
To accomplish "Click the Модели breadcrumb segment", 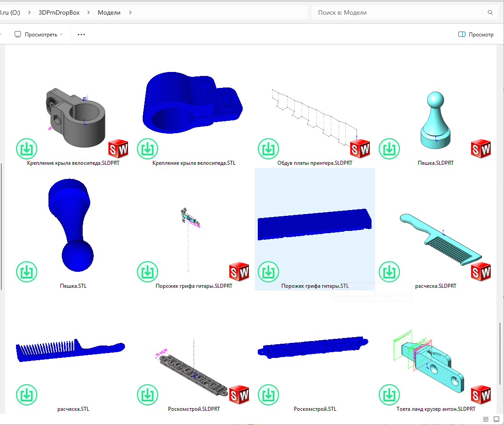I will [109, 13].
